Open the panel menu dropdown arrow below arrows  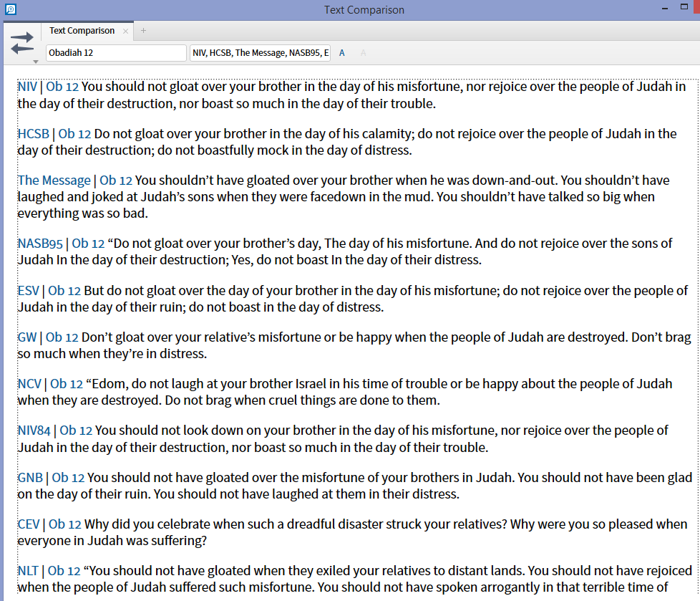point(36,62)
